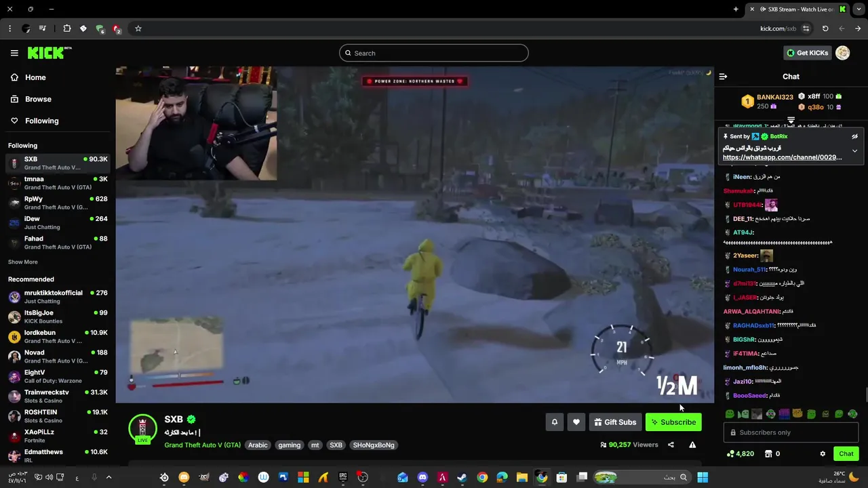Open the Fahad channel in sidebar
The image size is (868, 488).
(58, 243)
